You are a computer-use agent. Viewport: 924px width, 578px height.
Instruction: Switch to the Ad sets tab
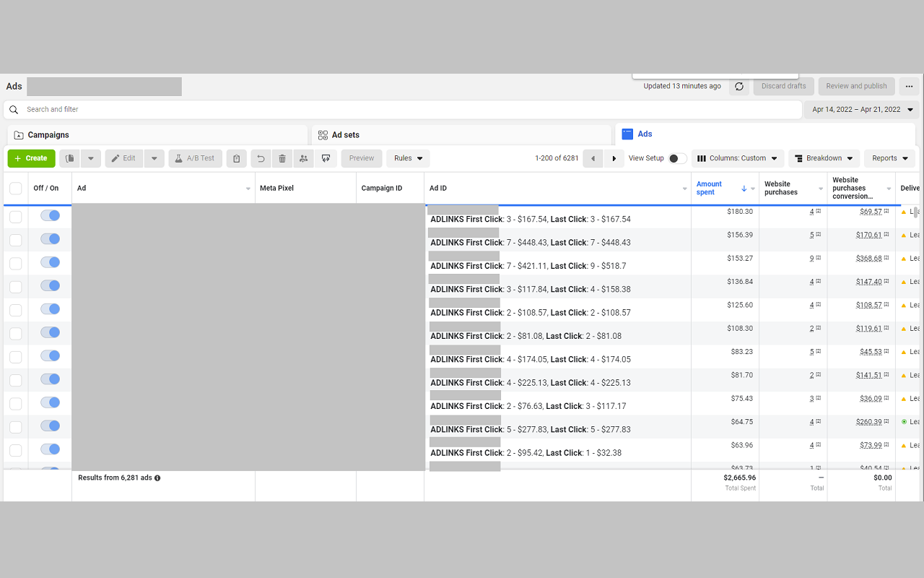[345, 135]
